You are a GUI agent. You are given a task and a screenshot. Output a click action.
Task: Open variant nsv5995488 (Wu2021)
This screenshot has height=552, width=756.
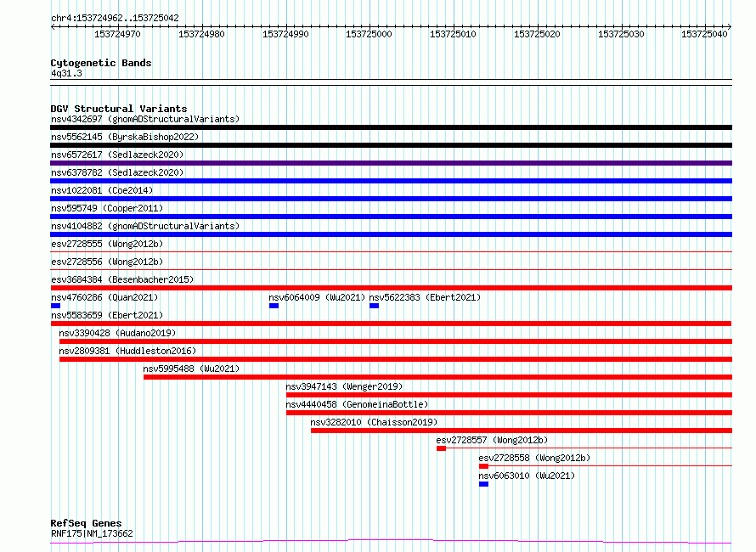tap(191, 369)
